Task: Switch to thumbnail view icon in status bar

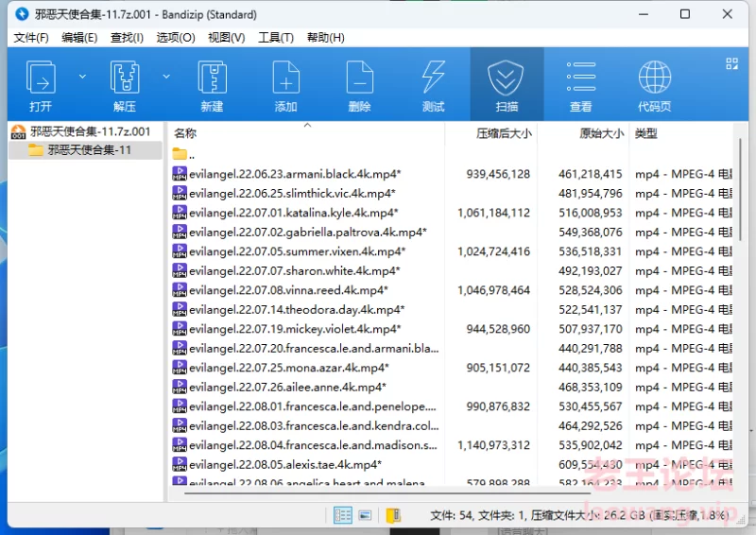Action: point(365,515)
